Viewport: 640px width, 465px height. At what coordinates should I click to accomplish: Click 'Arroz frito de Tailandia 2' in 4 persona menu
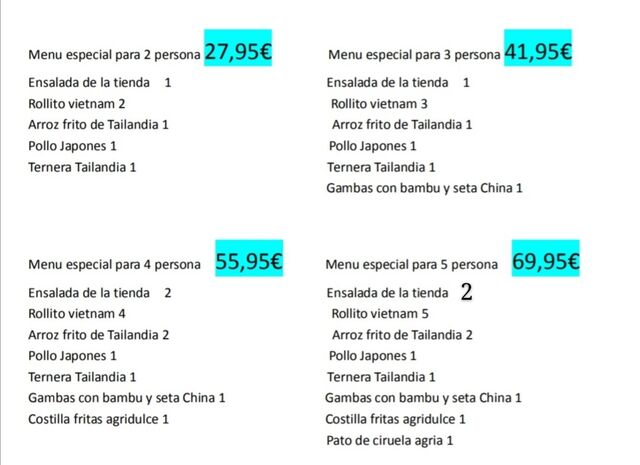(x=98, y=335)
